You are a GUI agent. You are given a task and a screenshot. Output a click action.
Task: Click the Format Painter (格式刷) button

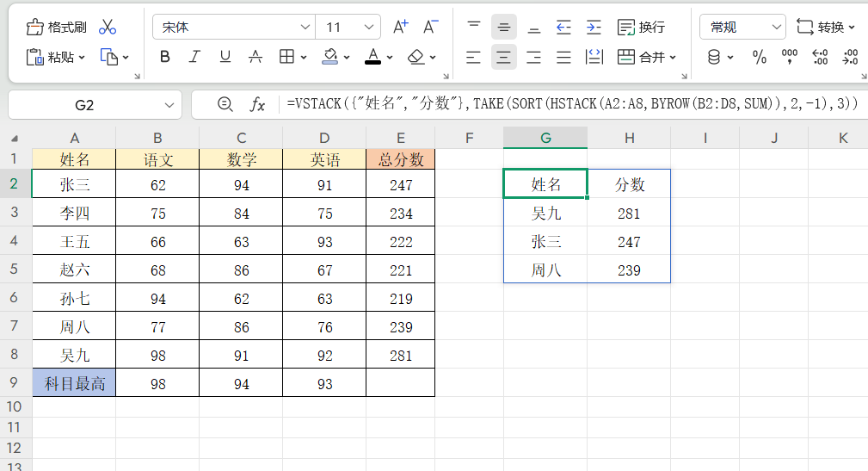point(57,28)
